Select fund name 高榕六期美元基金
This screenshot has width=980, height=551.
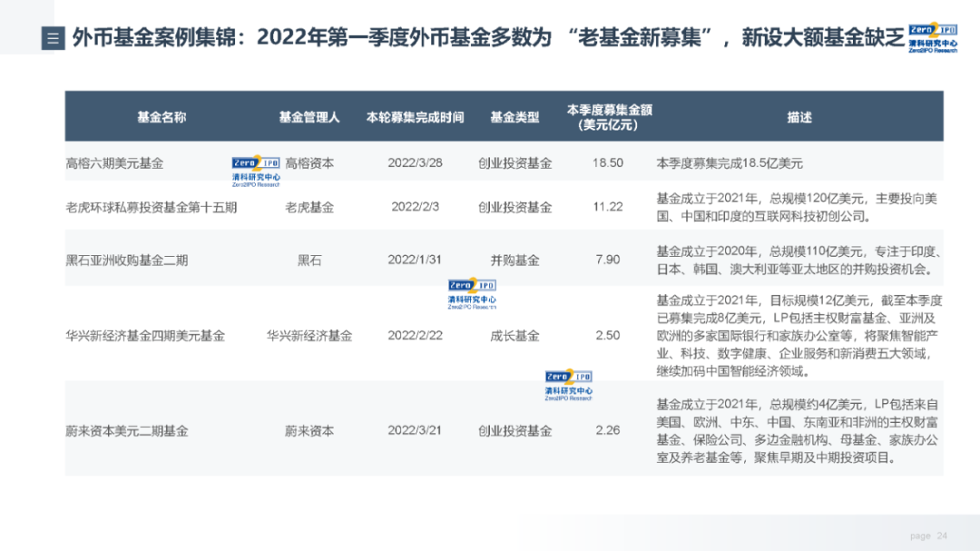114,163
